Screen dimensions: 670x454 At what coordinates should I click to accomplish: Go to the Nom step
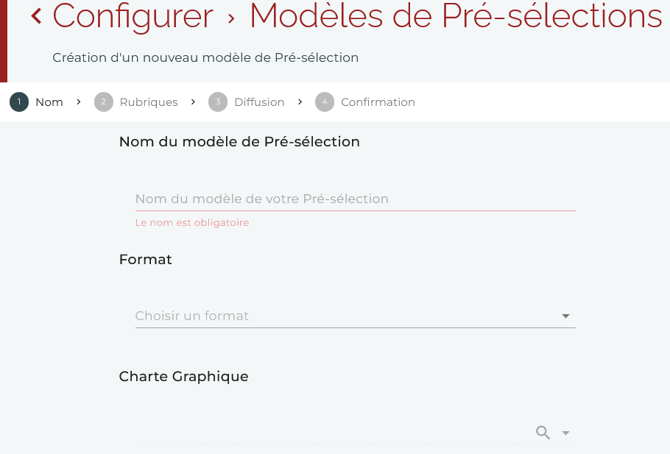[x=49, y=102]
